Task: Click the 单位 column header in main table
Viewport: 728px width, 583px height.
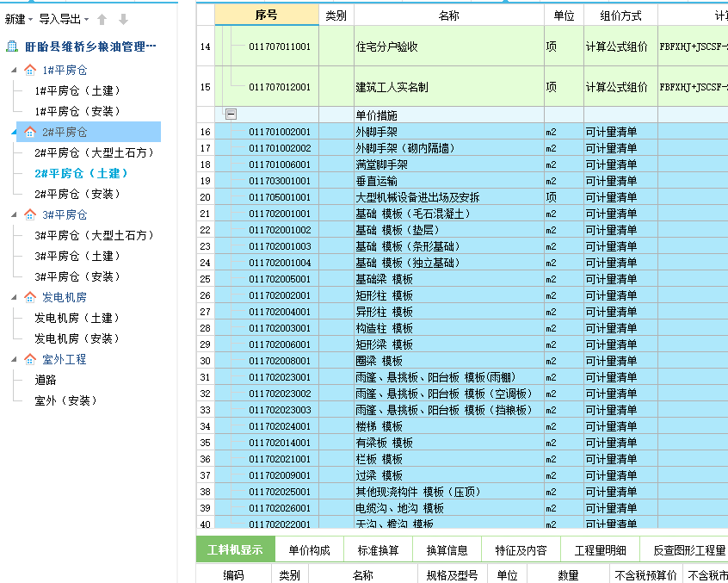Action: (565, 16)
